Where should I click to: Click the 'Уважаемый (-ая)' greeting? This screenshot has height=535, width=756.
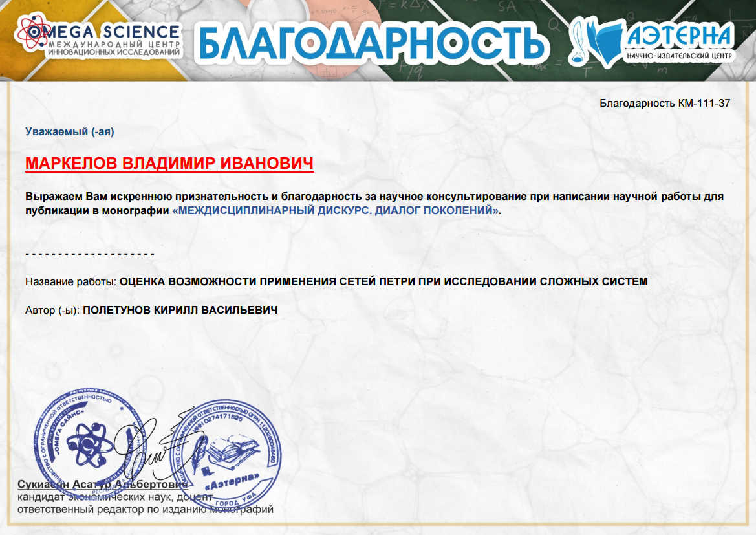(69, 131)
